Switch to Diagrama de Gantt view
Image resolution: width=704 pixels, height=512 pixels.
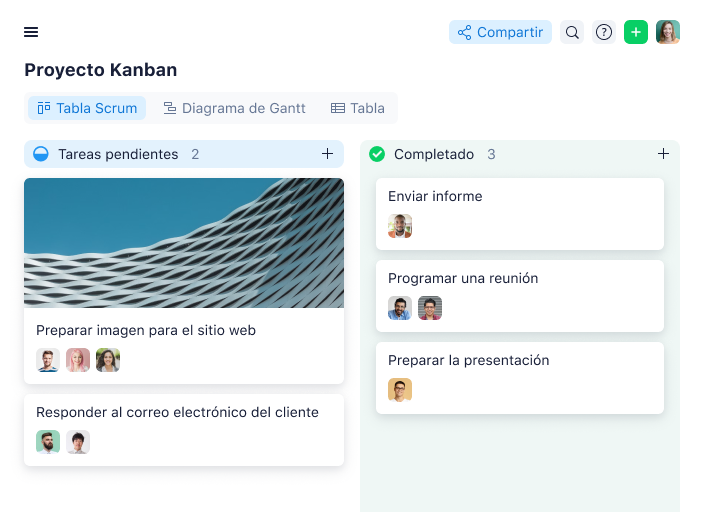234,108
